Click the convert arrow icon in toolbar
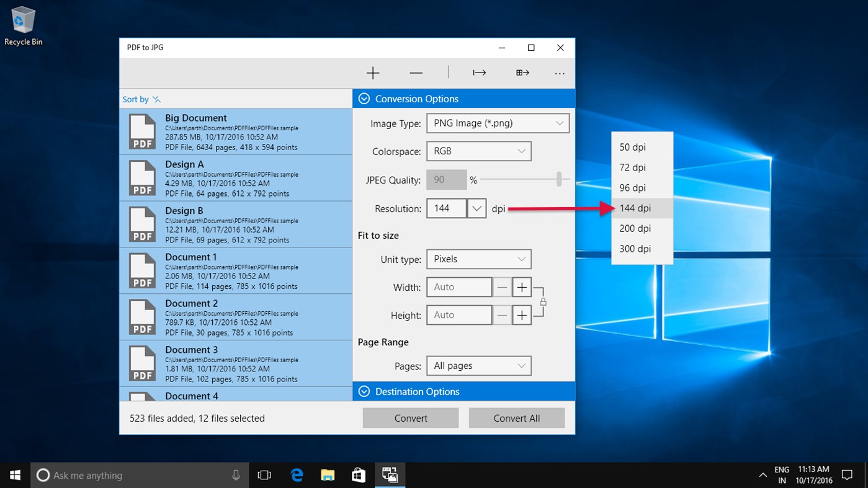Screen dimensions: 868x488 pos(479,73)
